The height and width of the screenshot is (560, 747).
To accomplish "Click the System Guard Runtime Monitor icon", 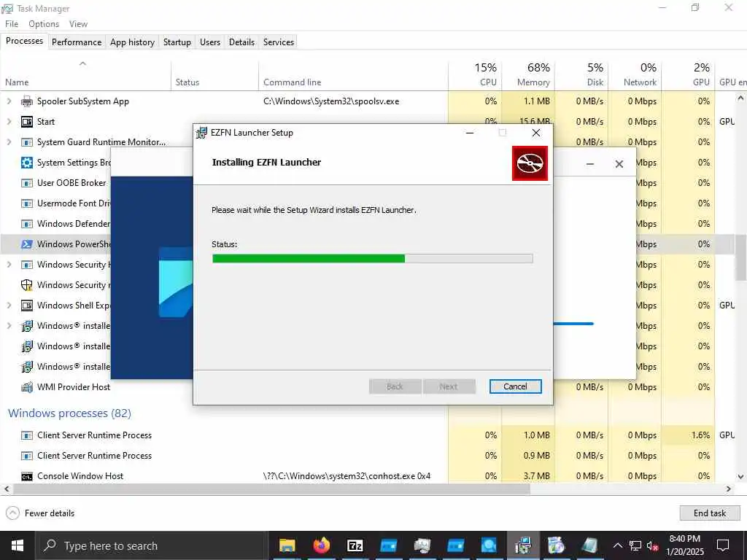I will pos(27,142).
